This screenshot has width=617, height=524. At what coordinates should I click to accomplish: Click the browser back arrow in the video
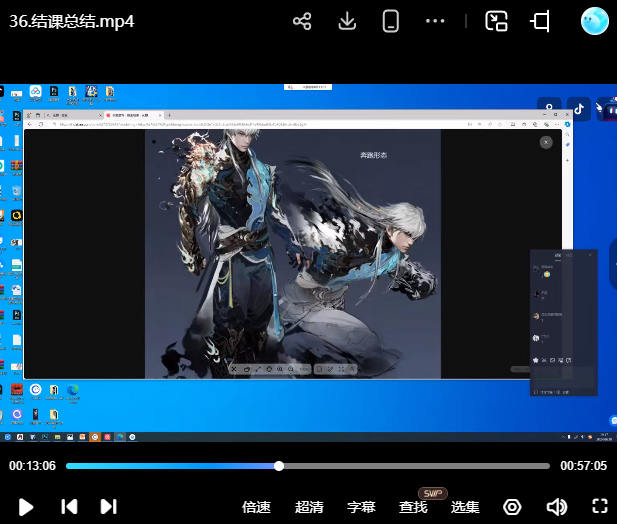30,124
